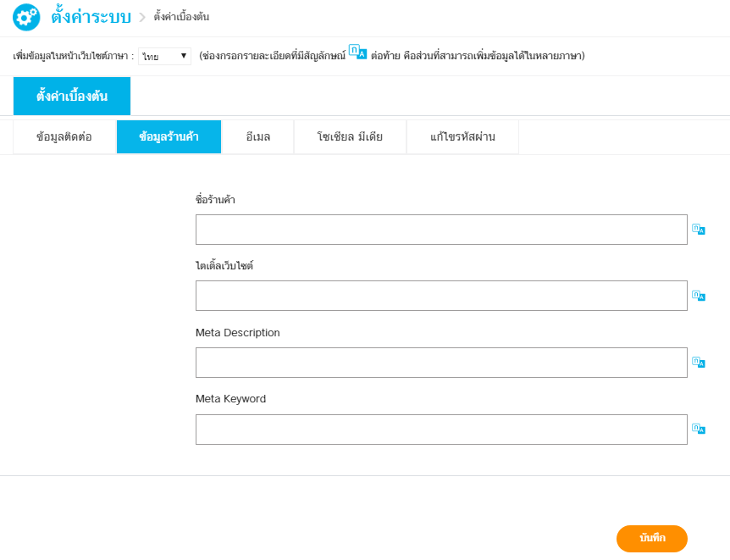The width and height of the screenshot is (730, 560).
Task: Switch to the โซเชียล มีเดีย tab
Action: [350, 137]
